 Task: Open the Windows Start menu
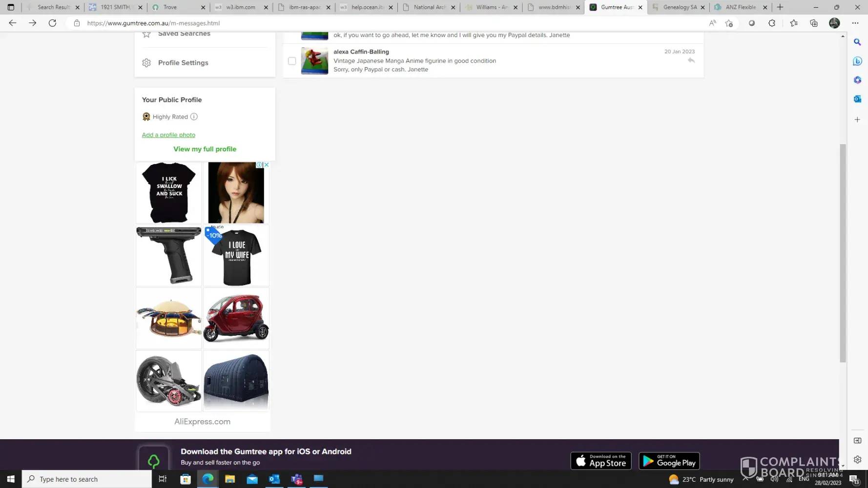tap(11, 479)
